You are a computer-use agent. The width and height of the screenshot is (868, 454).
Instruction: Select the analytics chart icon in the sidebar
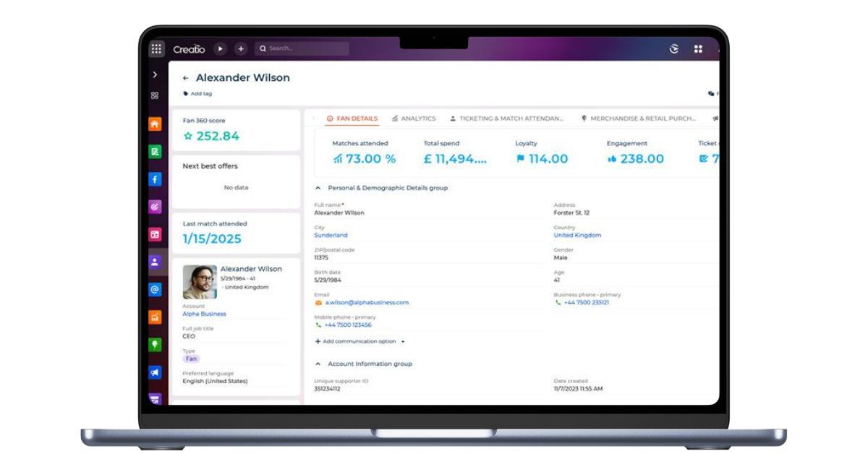tap(155, 317)
